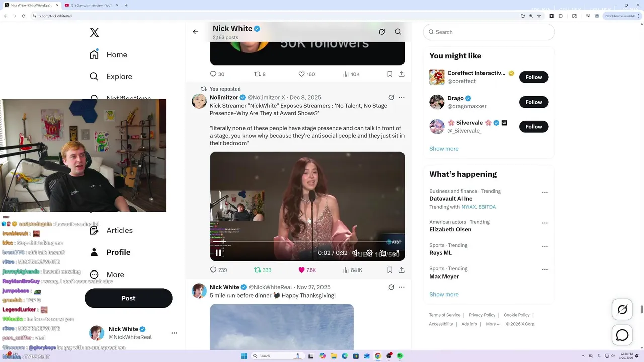Screen dimensions: 644x362
Task: View analytics showing 841K views
Action: tap(352, 270)
